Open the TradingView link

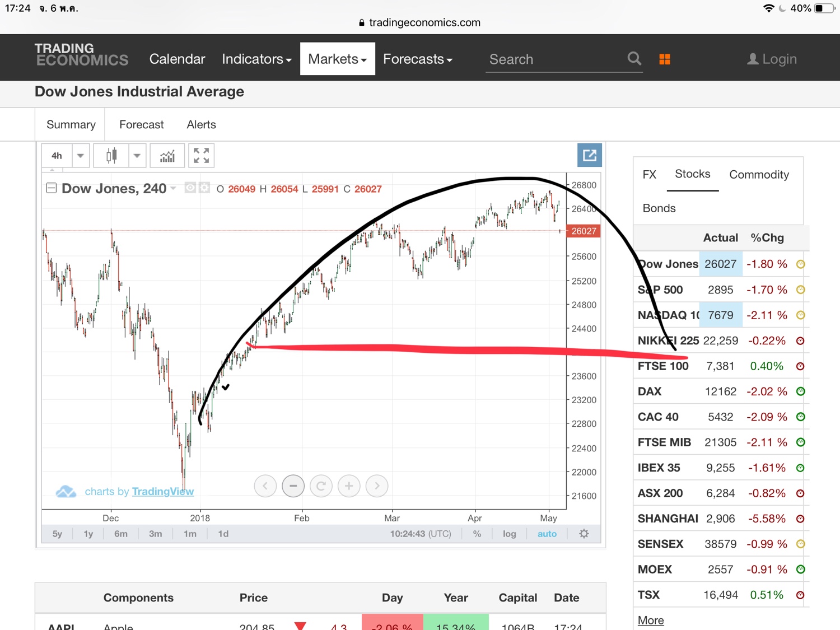click(x=163, y=491)
